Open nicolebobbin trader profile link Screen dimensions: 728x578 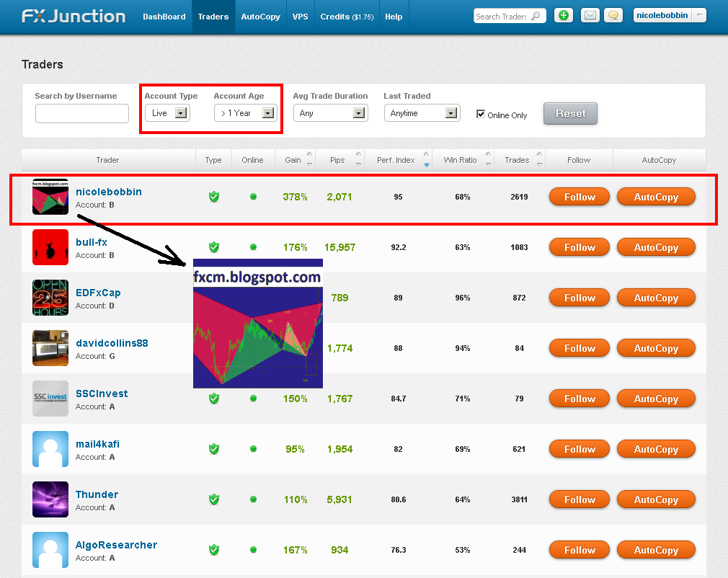coord(109,192)
